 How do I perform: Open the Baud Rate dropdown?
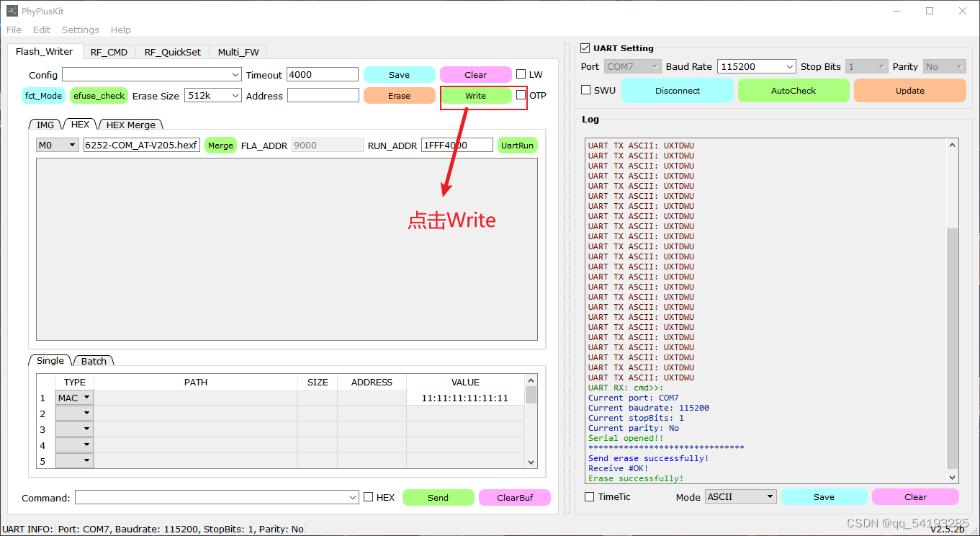click(757, 66)
